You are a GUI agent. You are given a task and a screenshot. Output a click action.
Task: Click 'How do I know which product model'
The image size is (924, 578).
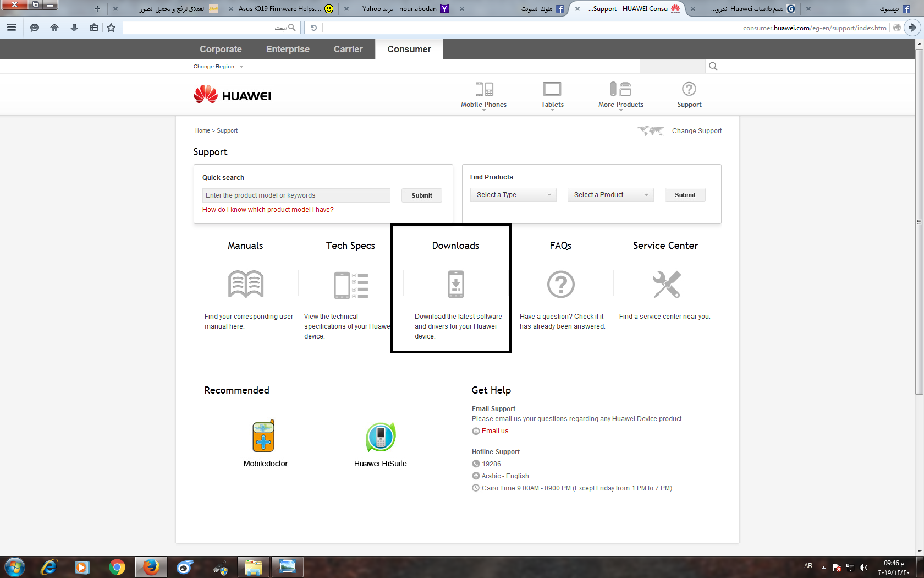[x=268, y=210]
